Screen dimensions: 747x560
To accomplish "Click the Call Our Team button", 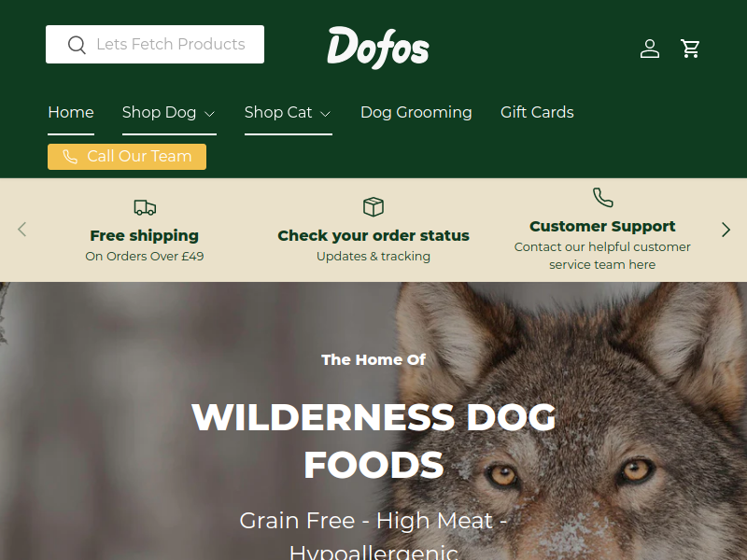I will tap(127, 157).
